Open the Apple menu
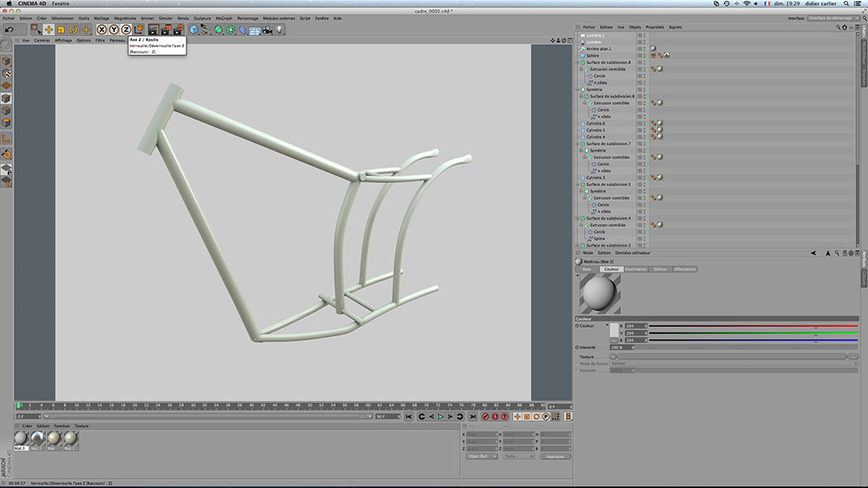868x488 pixels. [x=8, y=3]
